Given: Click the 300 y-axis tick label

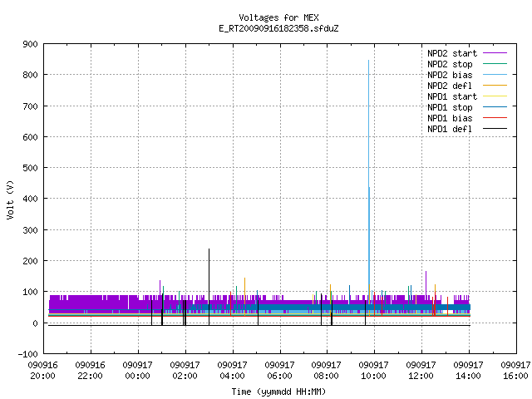Looking at the screenshot, I should pos(30,230).
